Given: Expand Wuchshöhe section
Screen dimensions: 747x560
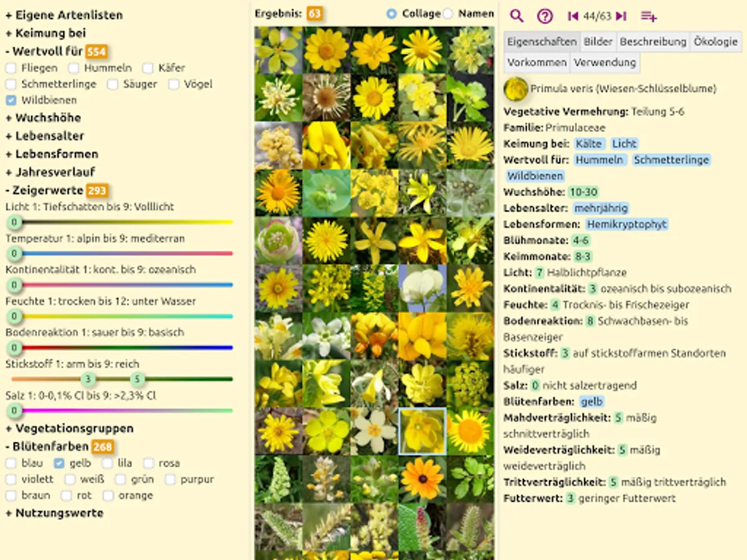Looking at the screenshot, I should (43, 118).
